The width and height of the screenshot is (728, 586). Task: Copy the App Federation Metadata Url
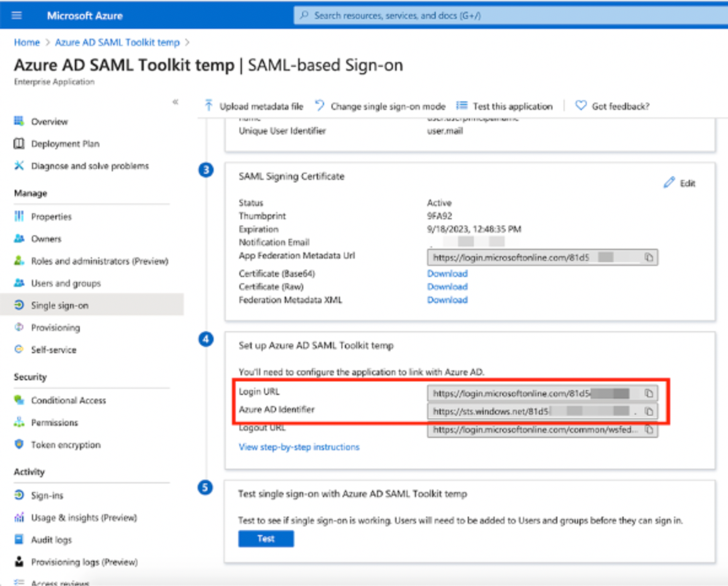click(649, 257)
